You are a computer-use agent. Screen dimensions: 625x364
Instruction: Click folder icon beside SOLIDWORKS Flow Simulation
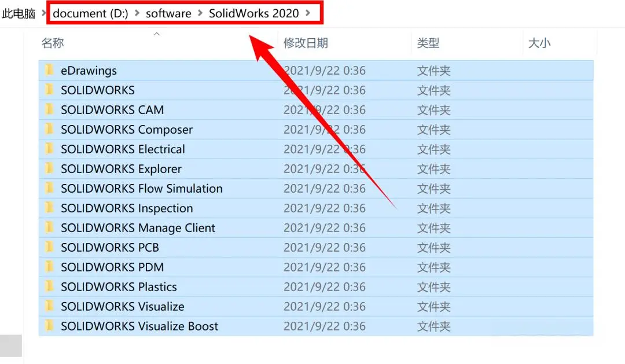click(49, 188)
